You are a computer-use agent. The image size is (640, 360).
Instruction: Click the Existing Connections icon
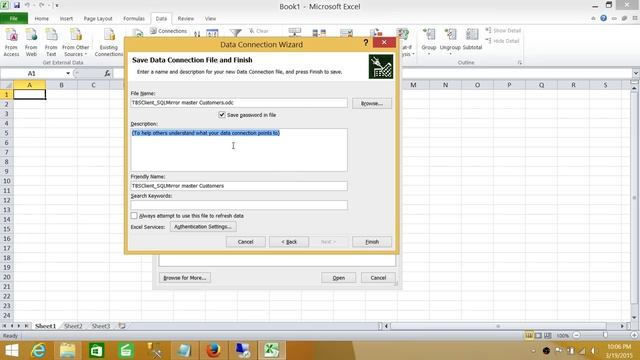tap(109, 42)
